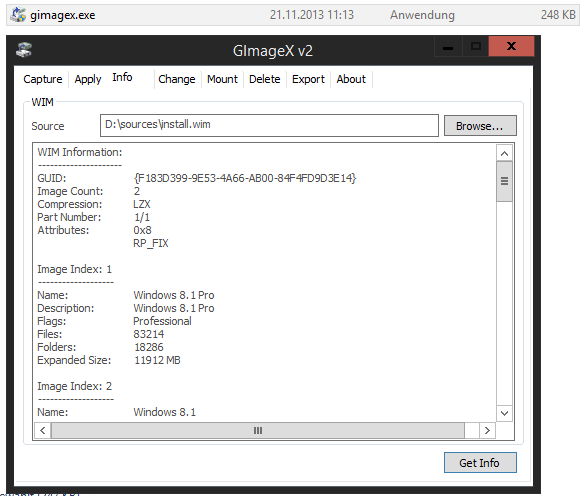Close the GImageX v2 window
The height and width of the screenshot is (496, 585).
511,46
